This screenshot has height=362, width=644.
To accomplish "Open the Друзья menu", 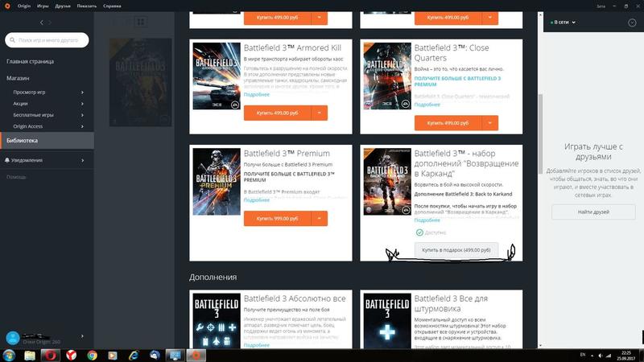I will 63,6.
